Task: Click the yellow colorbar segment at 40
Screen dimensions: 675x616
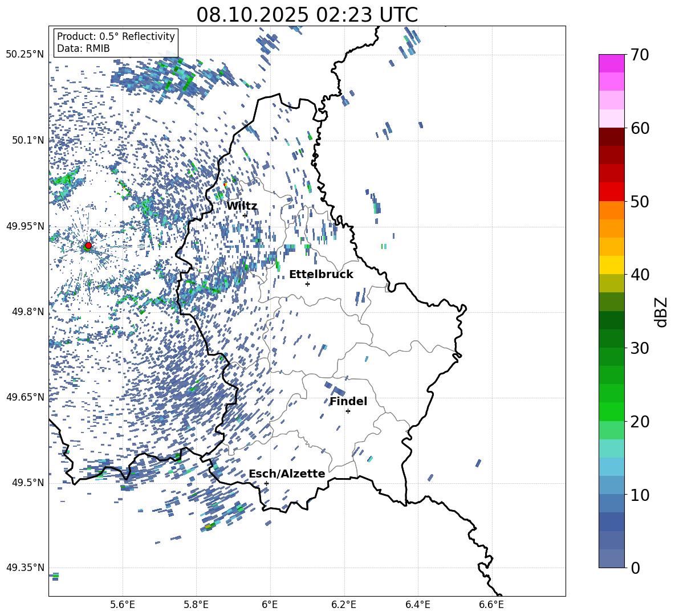Action: 611,265
